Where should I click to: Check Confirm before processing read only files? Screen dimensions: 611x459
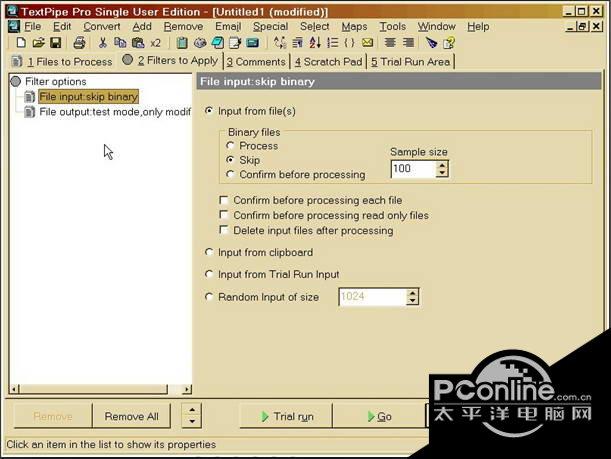click(x=224, y=215)
